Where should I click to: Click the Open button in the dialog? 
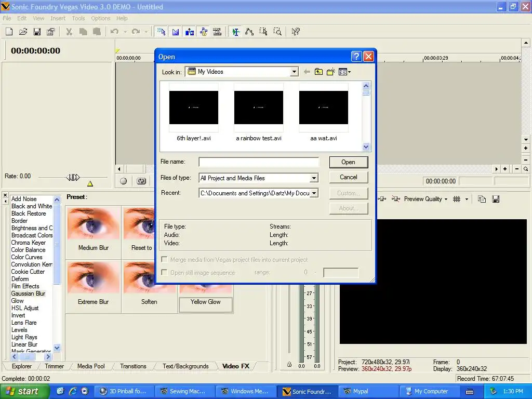tap(349, 162)
